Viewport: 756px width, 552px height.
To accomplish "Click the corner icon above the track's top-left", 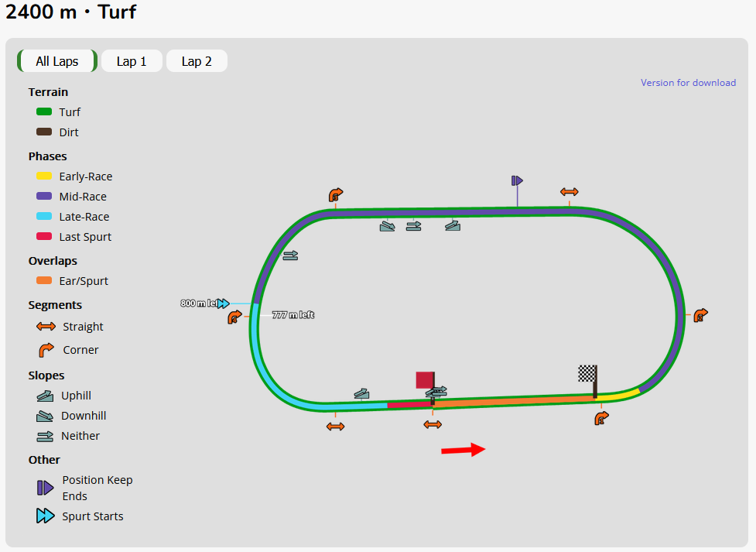I will pos(336,195).
